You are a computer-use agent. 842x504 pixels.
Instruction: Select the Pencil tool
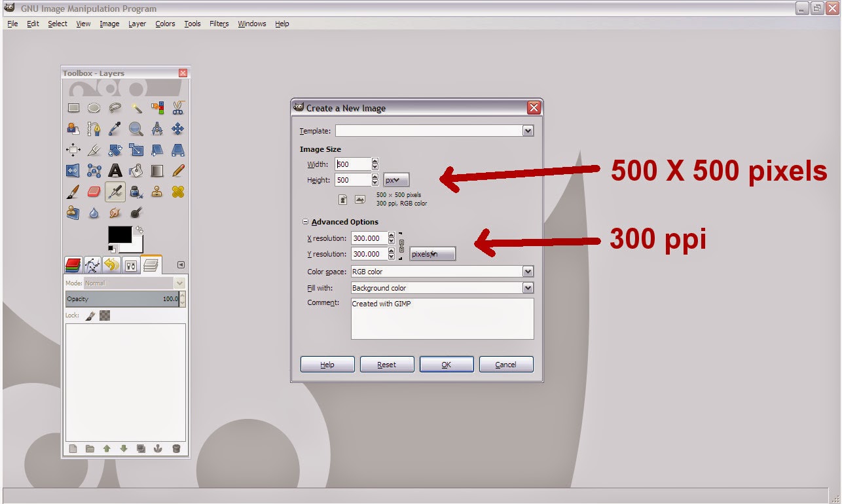pyautogui.click(x=178, y=171)
